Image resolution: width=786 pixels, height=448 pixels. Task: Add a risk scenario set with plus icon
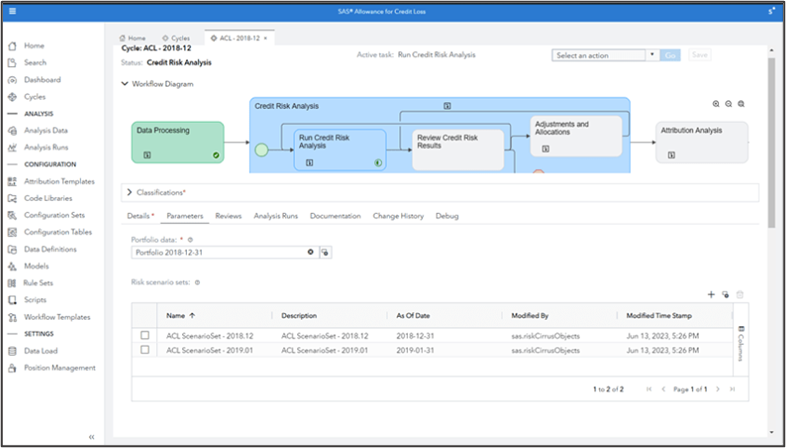coord(711,295)
